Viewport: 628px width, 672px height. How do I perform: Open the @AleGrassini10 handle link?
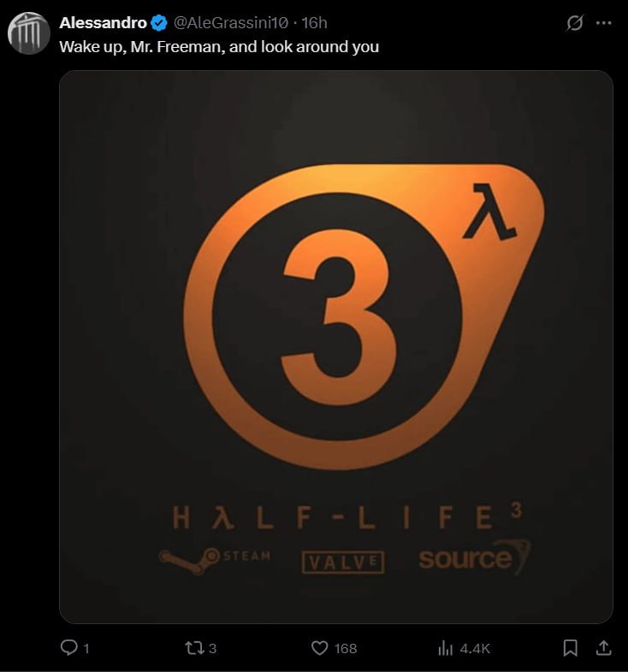coord(231,23)
